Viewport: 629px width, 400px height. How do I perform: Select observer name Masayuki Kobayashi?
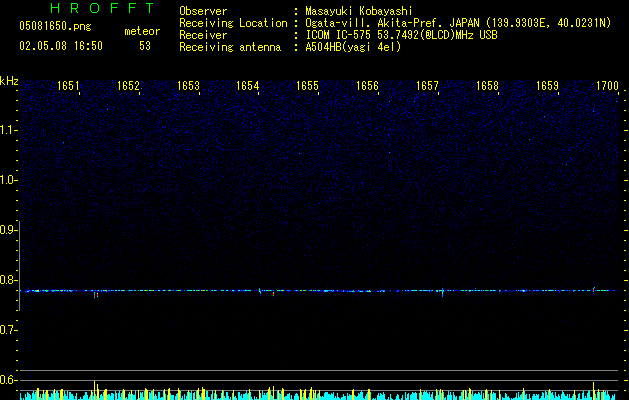pyautogui.click(x=358, y=11)
